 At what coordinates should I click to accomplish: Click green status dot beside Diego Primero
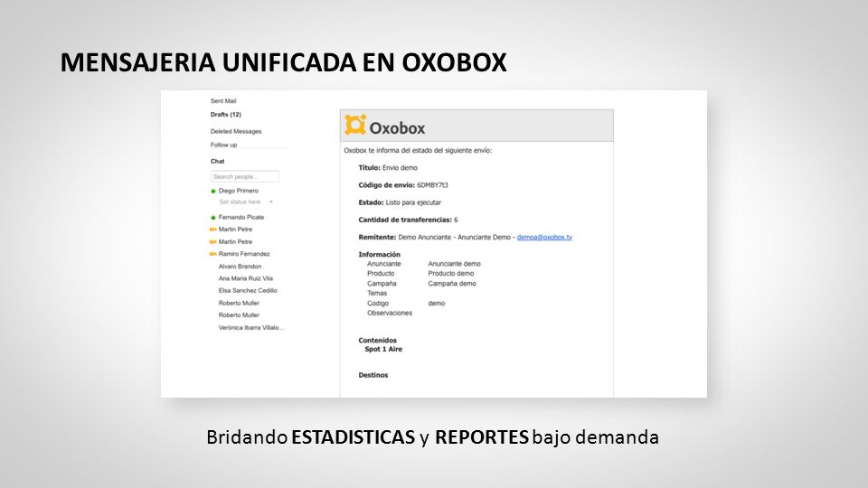213,191
